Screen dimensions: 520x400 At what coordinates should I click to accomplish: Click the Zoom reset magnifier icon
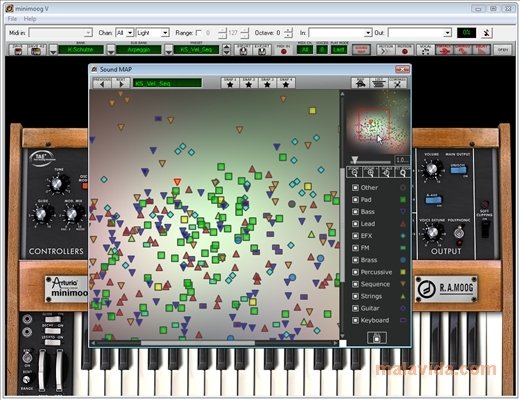tap(386, 172)
